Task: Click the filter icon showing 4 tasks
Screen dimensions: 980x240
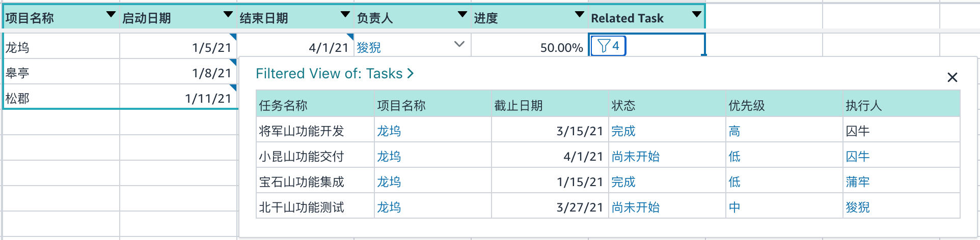Action: (608, 46)
